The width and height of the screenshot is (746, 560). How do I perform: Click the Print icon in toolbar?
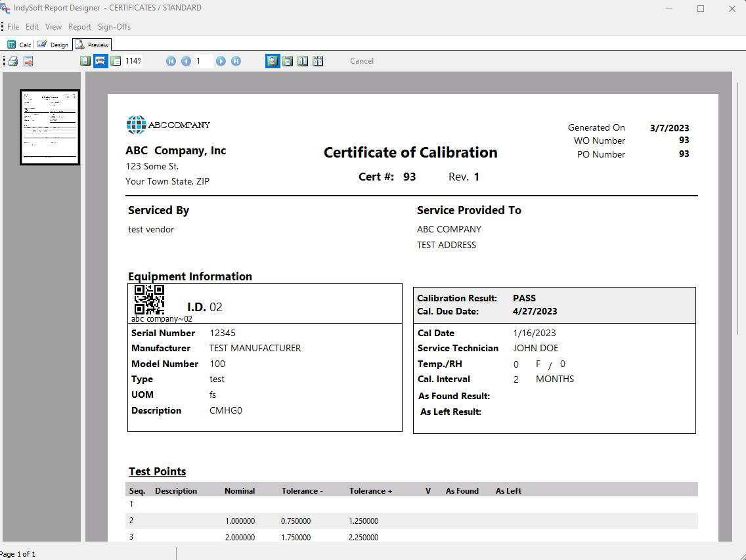(12, 61)
